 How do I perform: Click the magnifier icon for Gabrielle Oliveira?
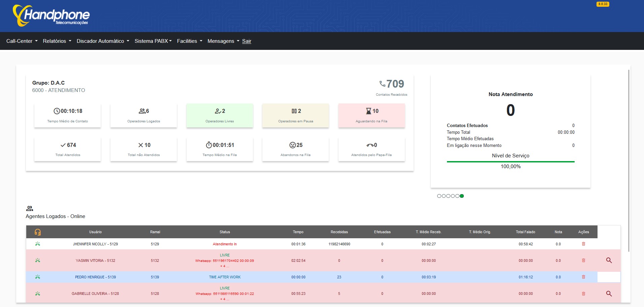tap(609, 294)
